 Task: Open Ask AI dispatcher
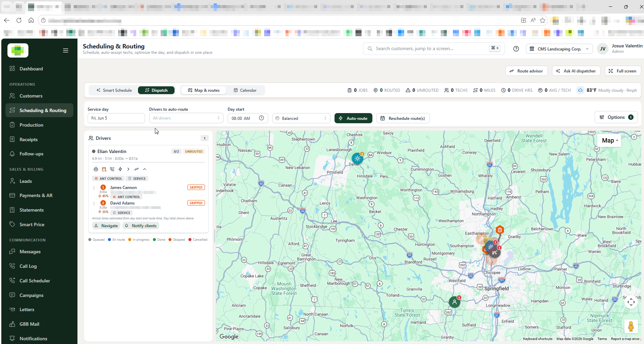[576, 71]
